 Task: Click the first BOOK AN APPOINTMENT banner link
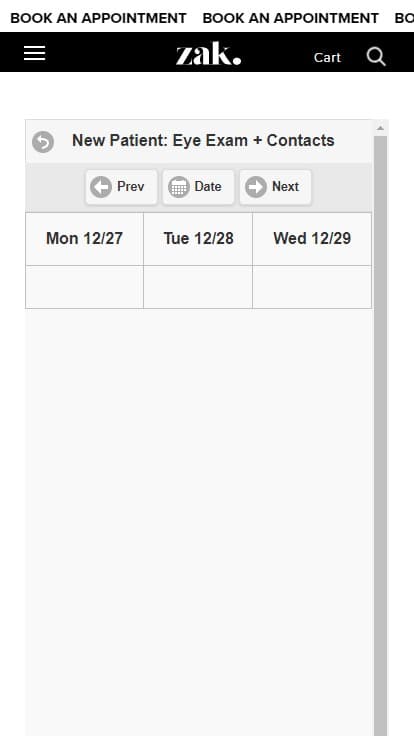[98, 18]
